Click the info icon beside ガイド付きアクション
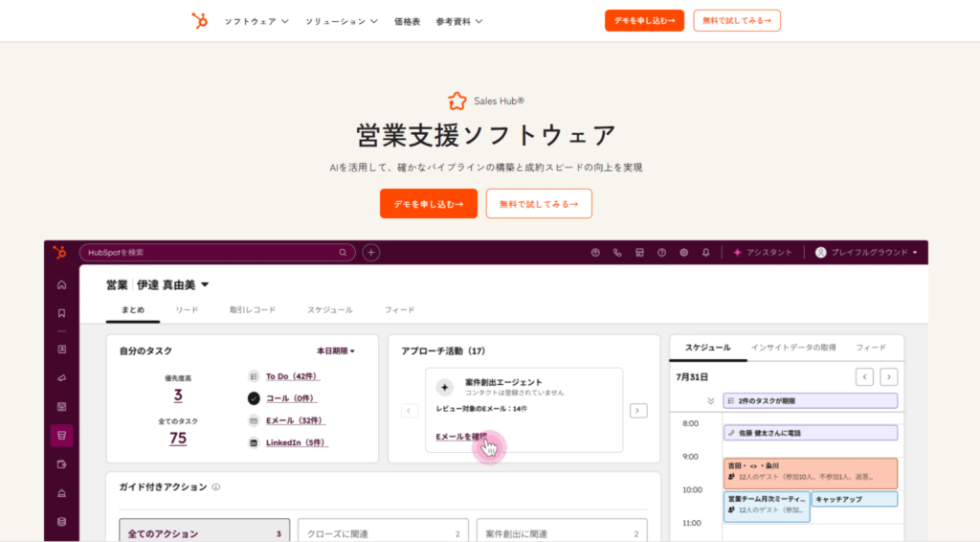This screenshot has height=542, width=980. pyautogui.click(x=216, y=487)
